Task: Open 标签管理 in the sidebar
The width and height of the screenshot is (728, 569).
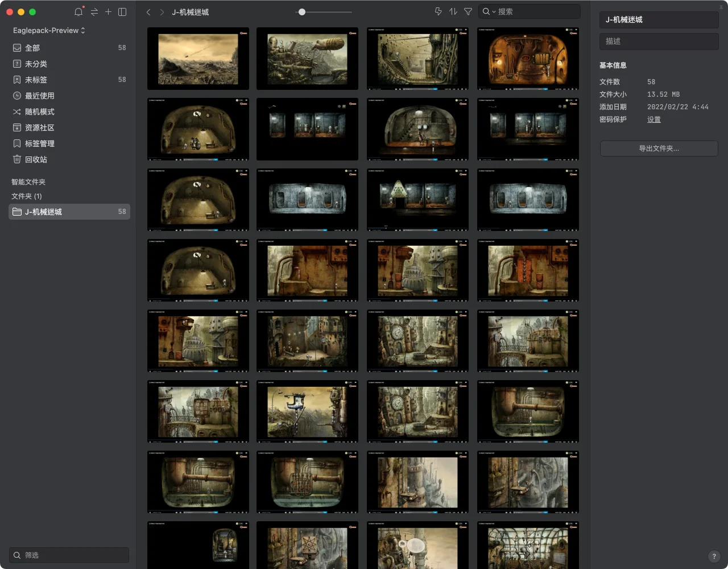Action: coord(69,143)
